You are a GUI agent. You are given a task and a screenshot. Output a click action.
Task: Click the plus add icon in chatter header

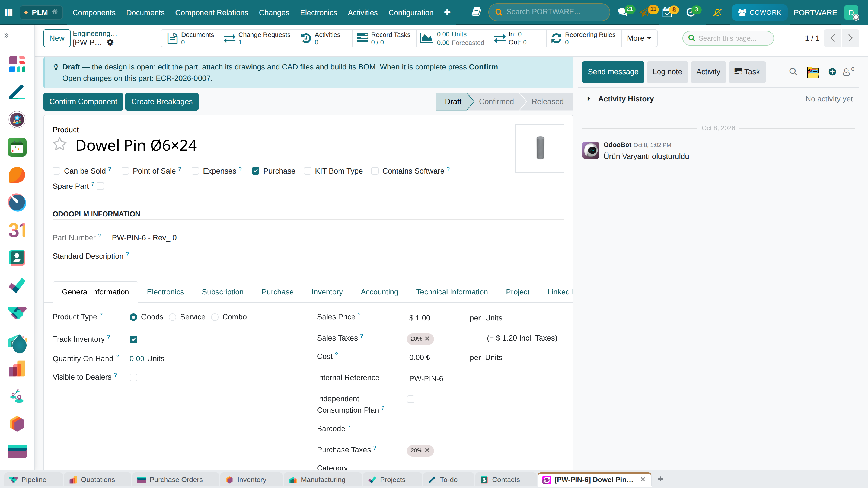click(832, 72)
